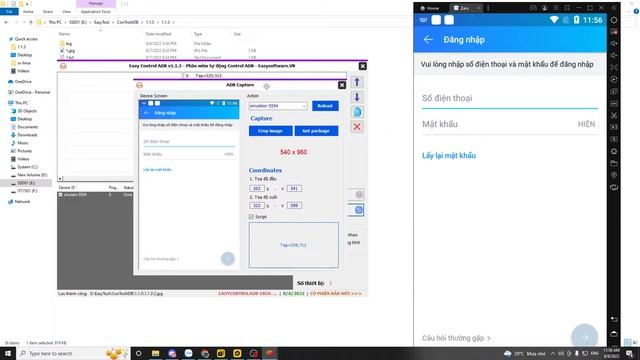The height and width of the screenshot is (360, 640).
Task: Click Explorer back navigation arrow
Action: [6, 22]
